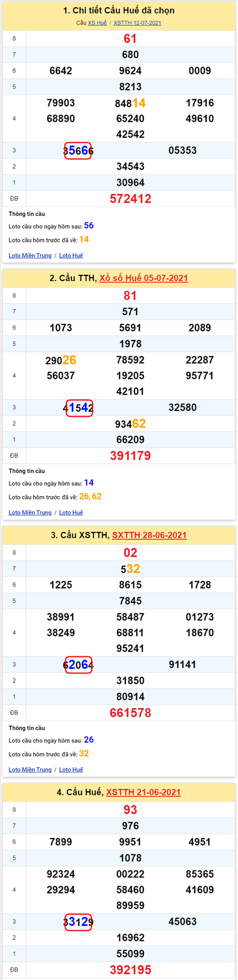This screenshot has height=980, width=238.
Task: Click the number 5691
Action: click(x=130, y=328)
